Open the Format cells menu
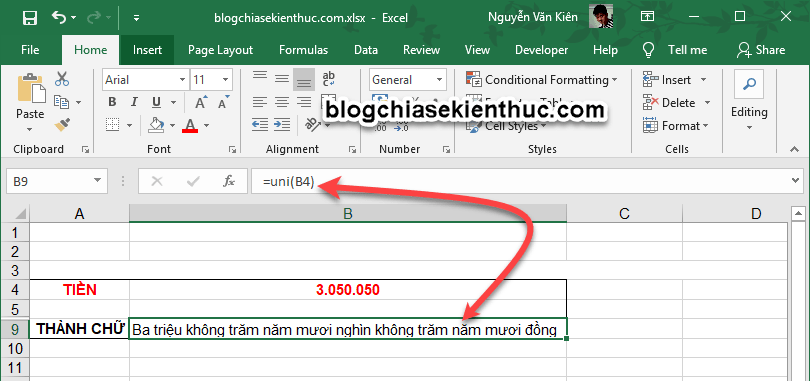Image resolution: width=810 pixels, height=381 pixels. 676,125
